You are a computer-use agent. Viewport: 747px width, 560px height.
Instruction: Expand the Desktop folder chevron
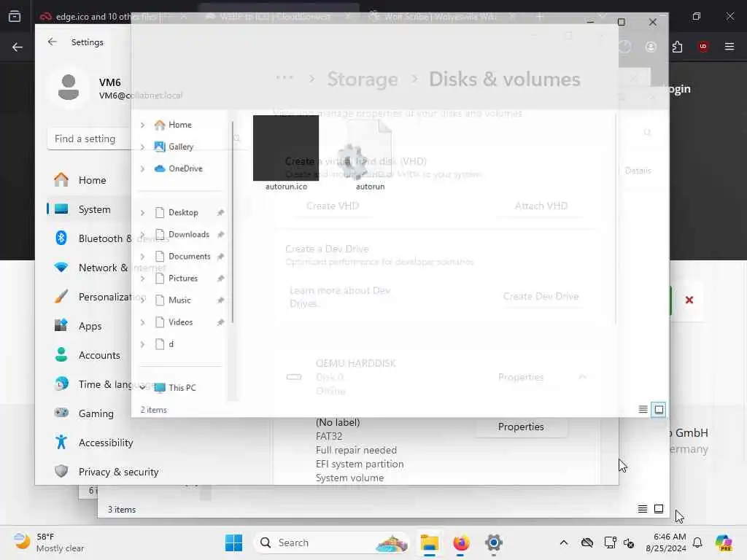(142, 213)
